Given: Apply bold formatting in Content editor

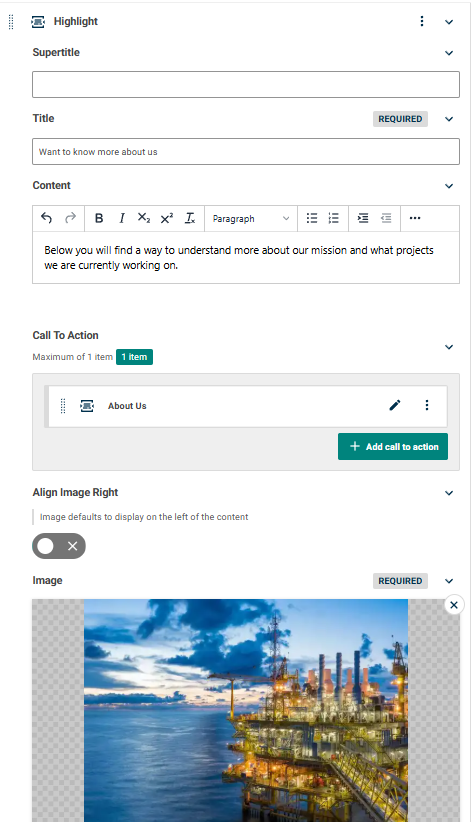Looking at the screenshot, I should 99,218.
